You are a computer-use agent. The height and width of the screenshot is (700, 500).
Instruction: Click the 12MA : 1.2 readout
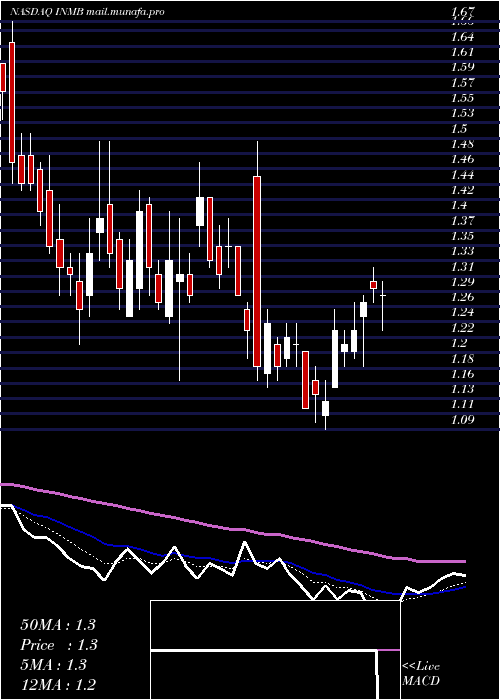click(58, 685)
